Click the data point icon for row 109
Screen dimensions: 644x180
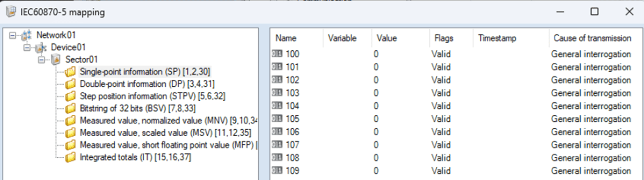pyautogui.click(x=277, y=171)
